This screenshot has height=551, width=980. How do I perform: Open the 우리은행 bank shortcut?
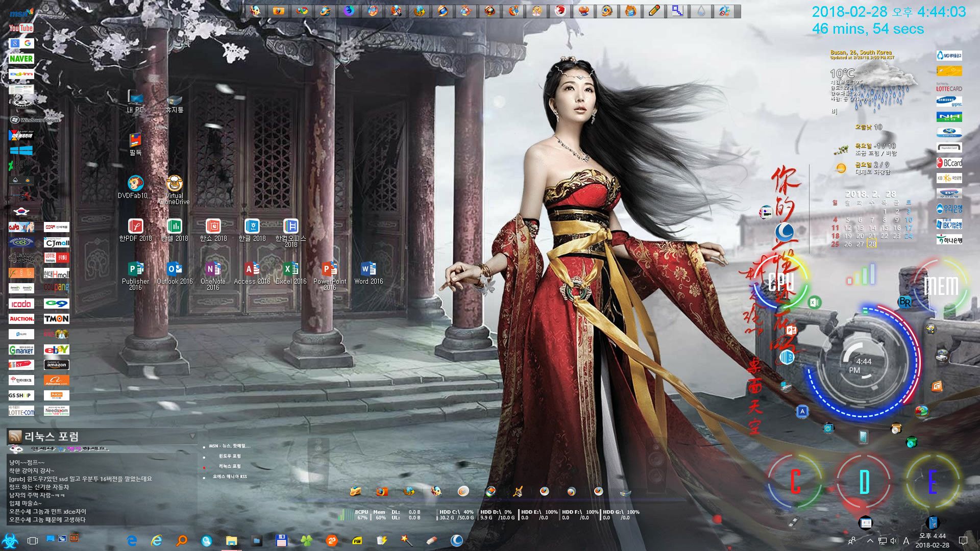[949, 209]
